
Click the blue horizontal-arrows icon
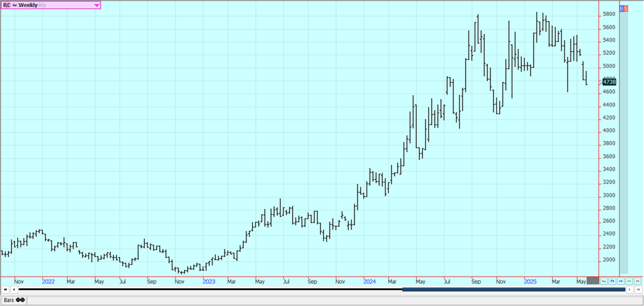[621, 281]
